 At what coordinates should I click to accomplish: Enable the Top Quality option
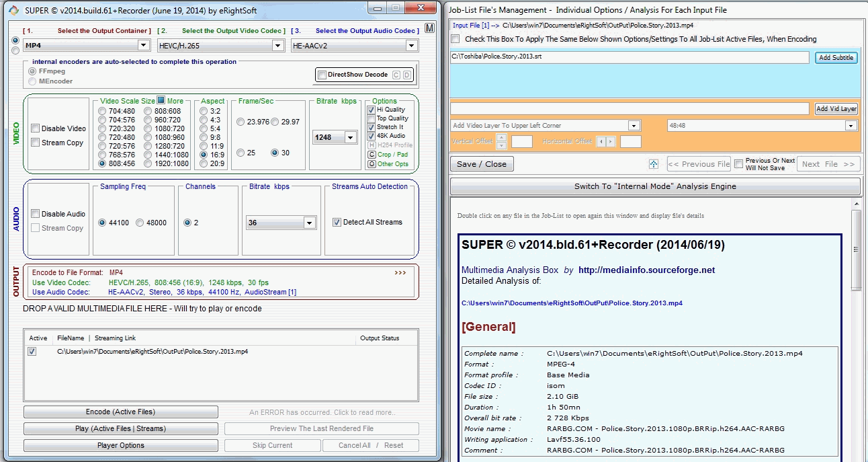[x=372, y=118]
